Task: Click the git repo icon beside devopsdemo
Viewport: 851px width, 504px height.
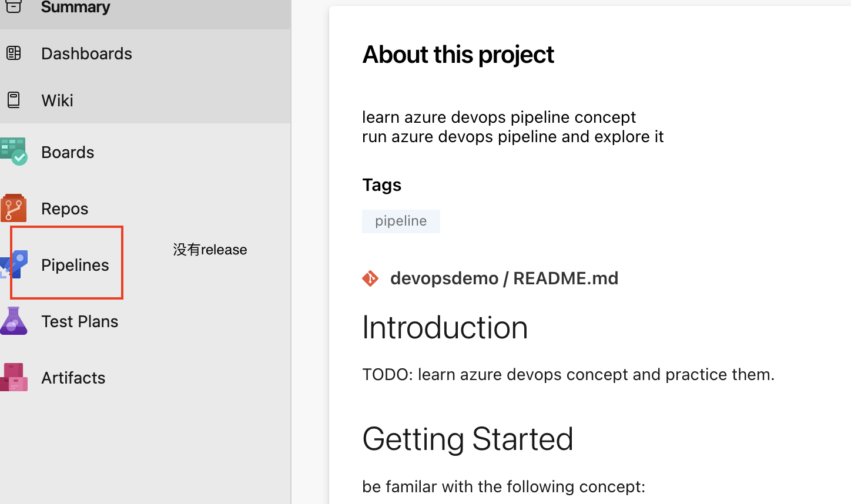Action: (370, 278)
